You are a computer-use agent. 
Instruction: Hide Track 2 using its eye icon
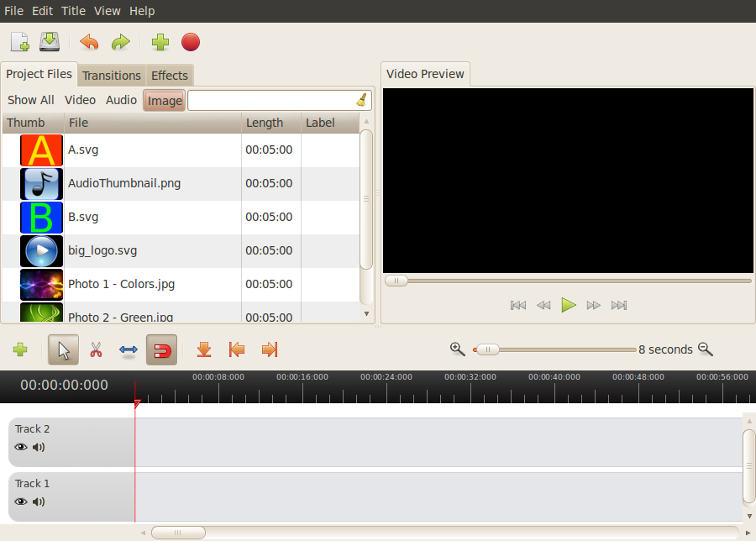20,447
